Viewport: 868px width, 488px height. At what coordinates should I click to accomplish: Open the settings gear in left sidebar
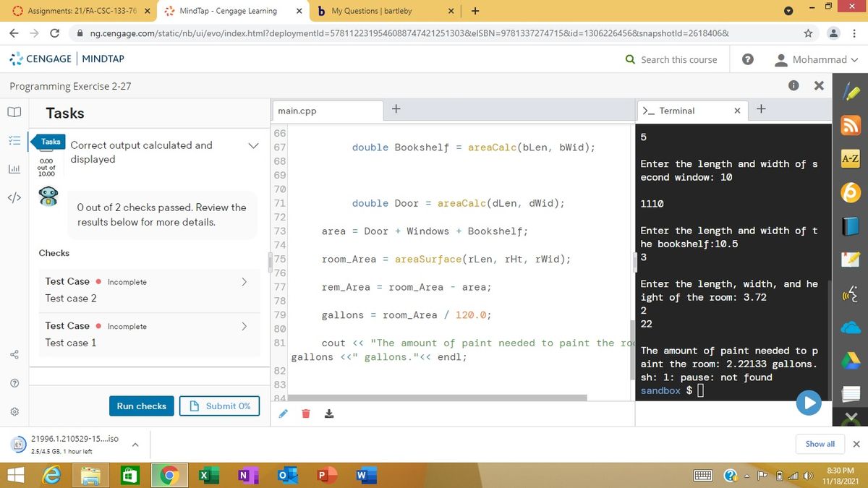pos(14,411)
